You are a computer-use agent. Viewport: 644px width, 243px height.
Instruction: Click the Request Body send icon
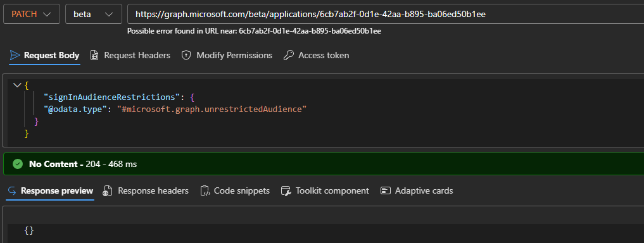coord(15,56)
